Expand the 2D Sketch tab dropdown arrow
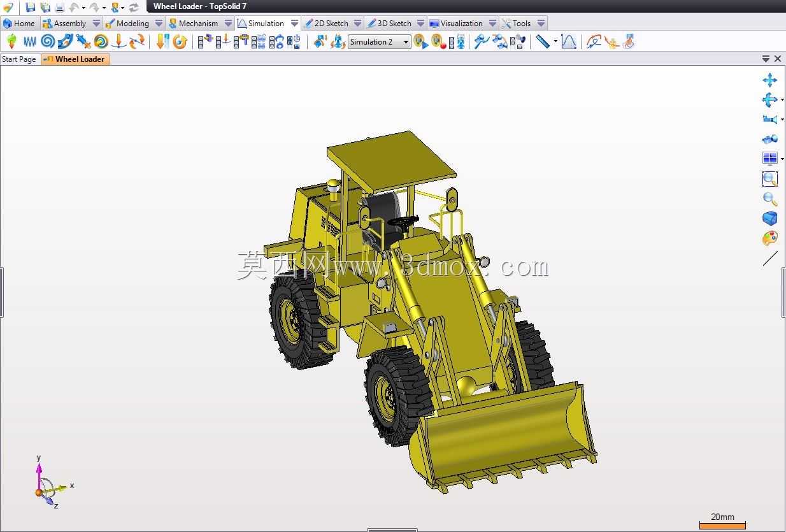This screenshot has height=532, width=786. 357,23
